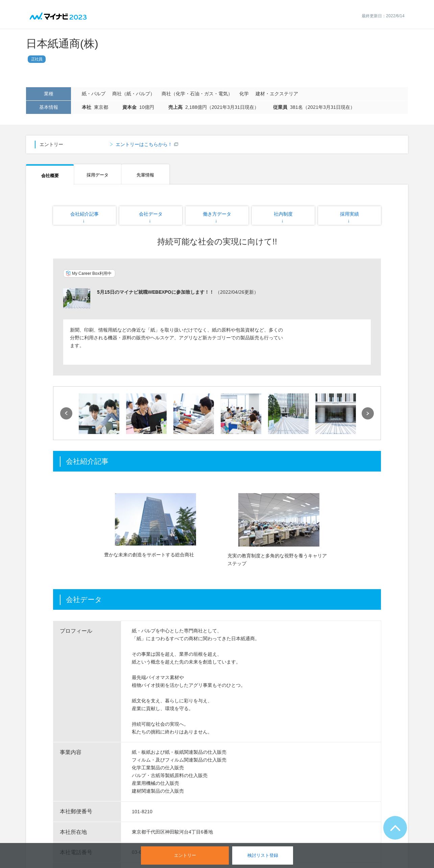Click the 商社（紙・パルプ） industry label
Image resolution: width=434 pixels, height=868 pixels.
pos(134,94)
